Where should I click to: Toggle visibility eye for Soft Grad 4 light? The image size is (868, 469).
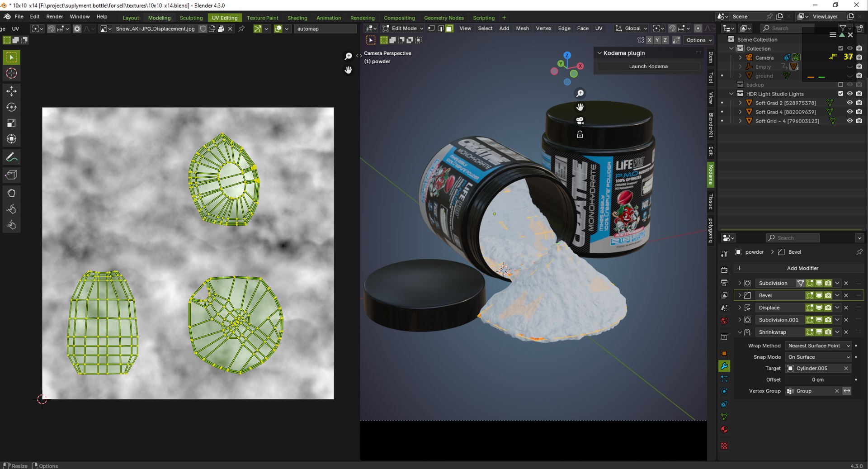[x=850, y=112]
